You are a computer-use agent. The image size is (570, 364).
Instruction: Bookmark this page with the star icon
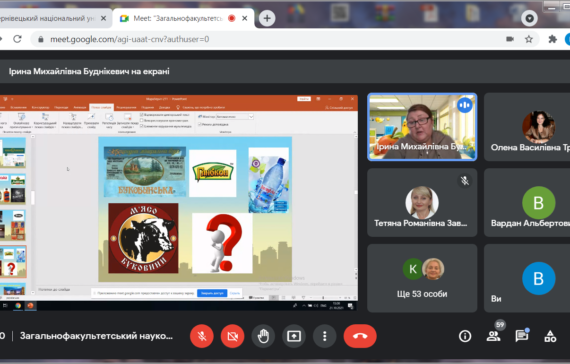pos(529,39)
